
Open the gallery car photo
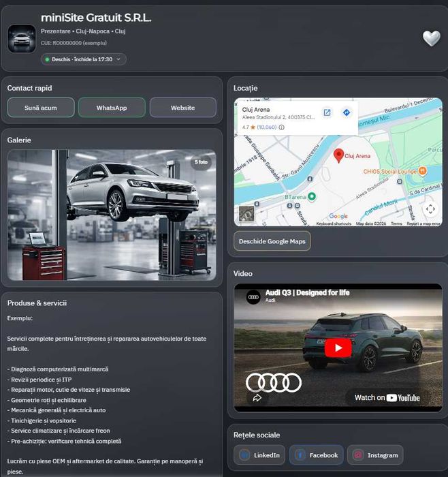(x=112, y=215)
